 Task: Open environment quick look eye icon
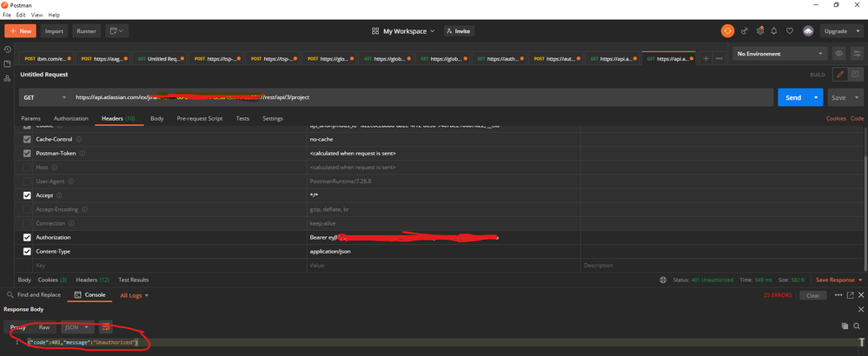coord(839,54)
